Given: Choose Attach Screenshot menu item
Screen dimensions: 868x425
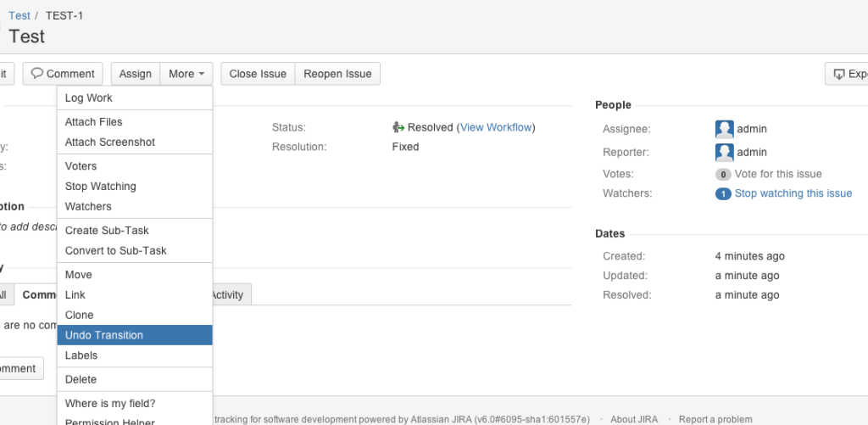Looking at the screenshot, I should [x=135, y=143].
